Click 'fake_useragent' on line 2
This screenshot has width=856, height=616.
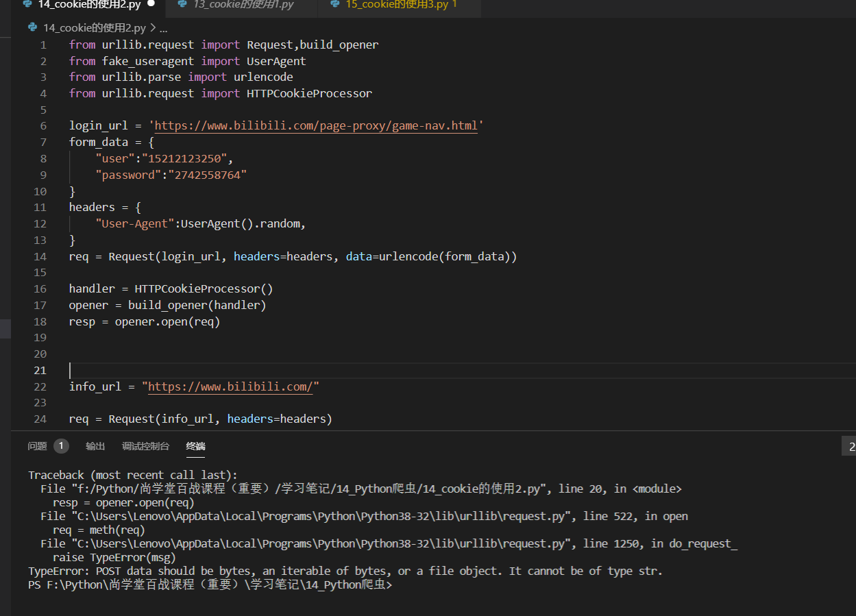tap(148, 62)
